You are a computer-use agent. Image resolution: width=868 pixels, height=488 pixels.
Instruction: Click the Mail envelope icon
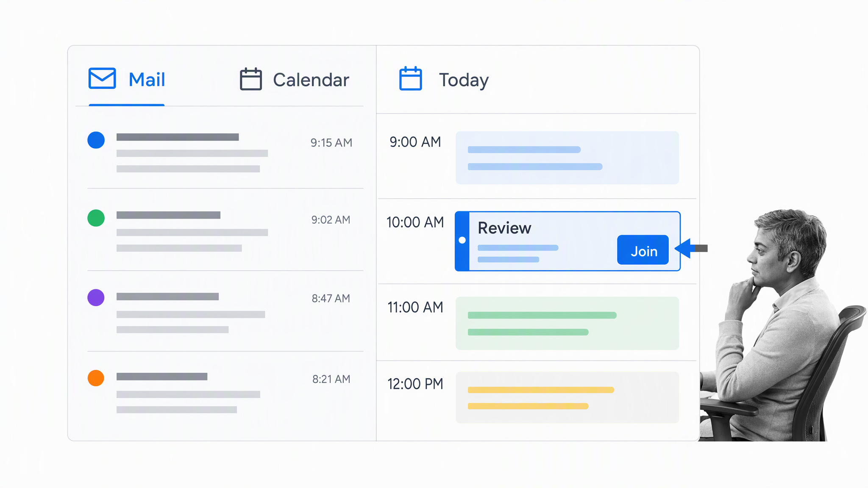[102, 78]
